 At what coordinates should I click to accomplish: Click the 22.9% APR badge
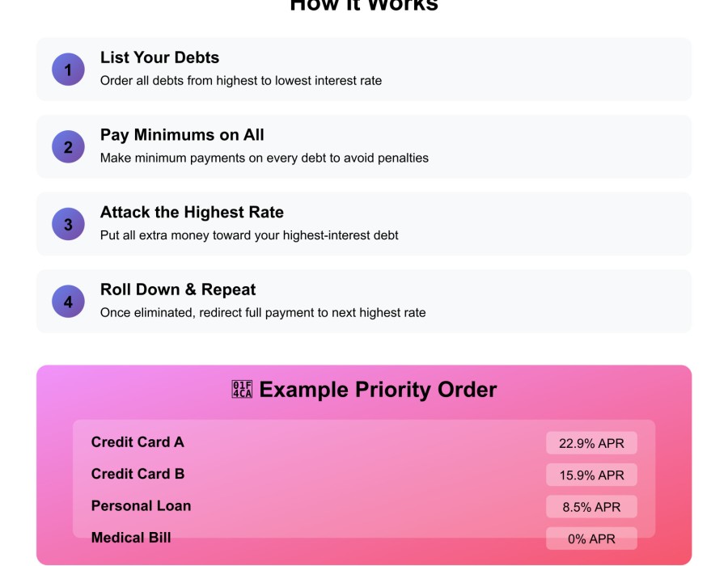point(591,443)
